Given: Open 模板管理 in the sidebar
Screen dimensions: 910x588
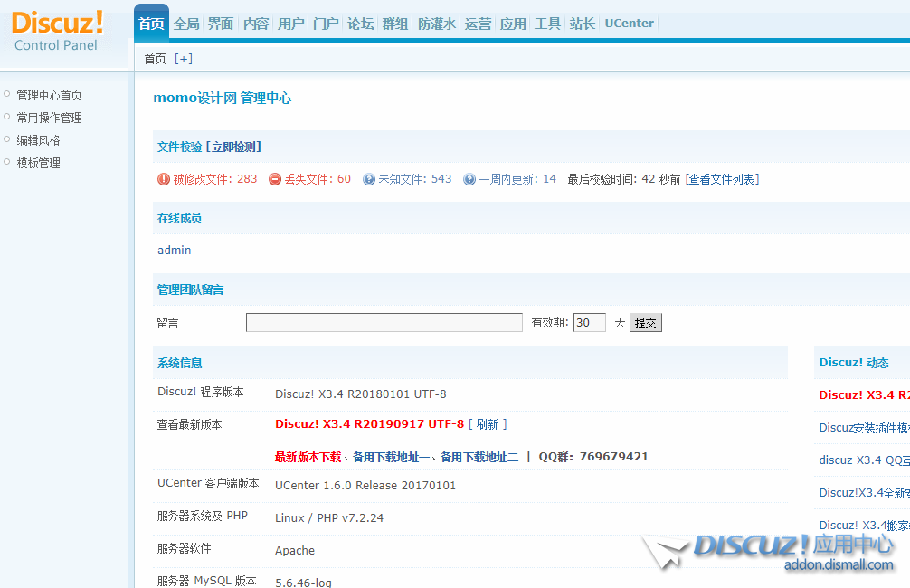Looking at the screenshot, I should [38, 163].
